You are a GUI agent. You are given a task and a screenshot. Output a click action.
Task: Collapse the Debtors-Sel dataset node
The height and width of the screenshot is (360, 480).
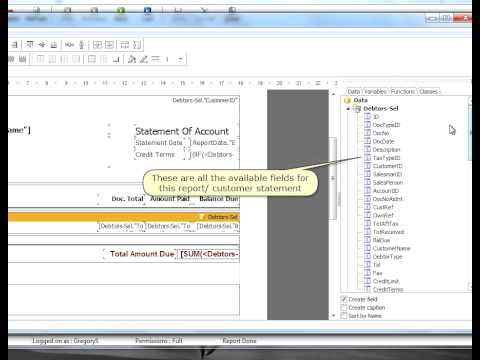click(348, 109)
